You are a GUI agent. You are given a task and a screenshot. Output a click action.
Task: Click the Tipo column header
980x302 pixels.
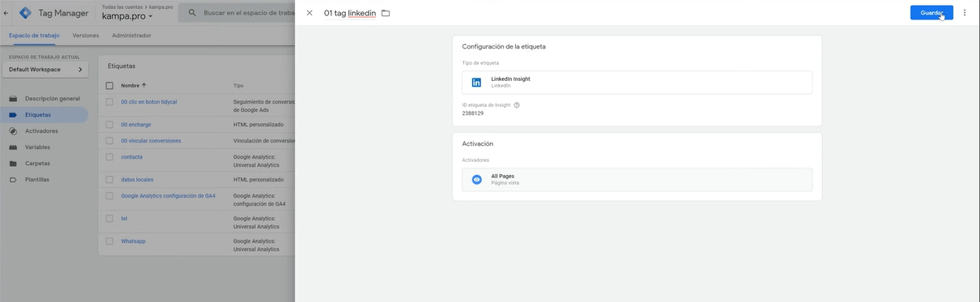238,85
